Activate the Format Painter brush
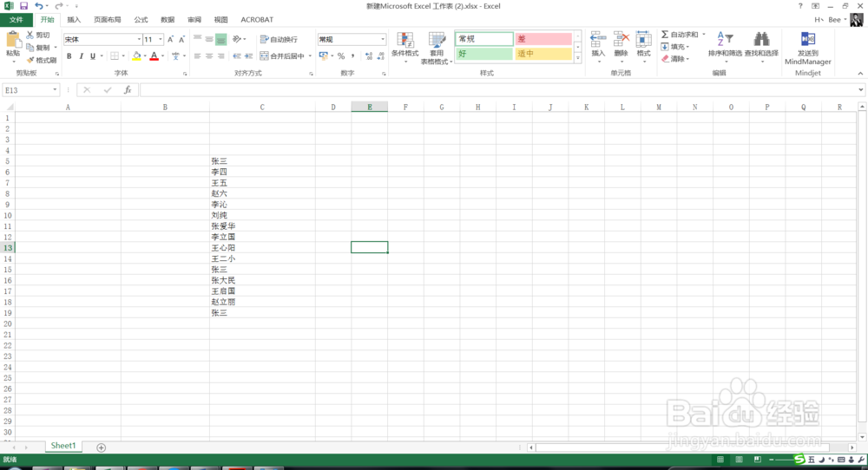 coord(42,60)
